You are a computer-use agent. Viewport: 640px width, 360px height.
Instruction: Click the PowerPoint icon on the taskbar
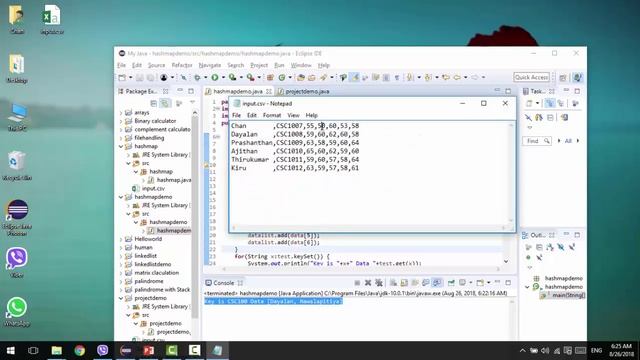tap(149, 350)
